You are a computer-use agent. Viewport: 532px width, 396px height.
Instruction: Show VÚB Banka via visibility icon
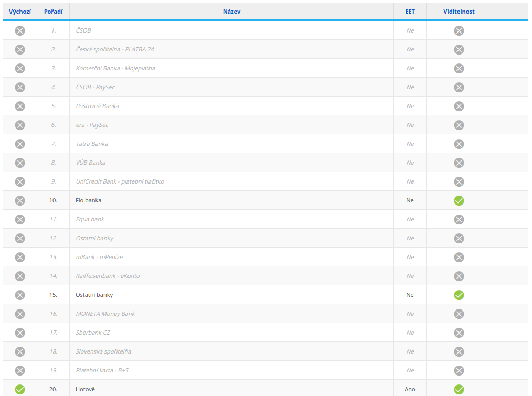click(459, 163)
